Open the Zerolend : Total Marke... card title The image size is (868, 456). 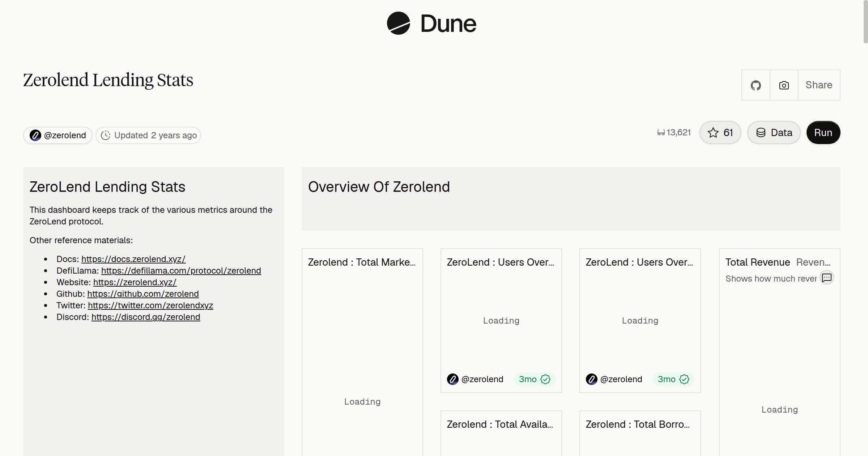pos(362,262)
